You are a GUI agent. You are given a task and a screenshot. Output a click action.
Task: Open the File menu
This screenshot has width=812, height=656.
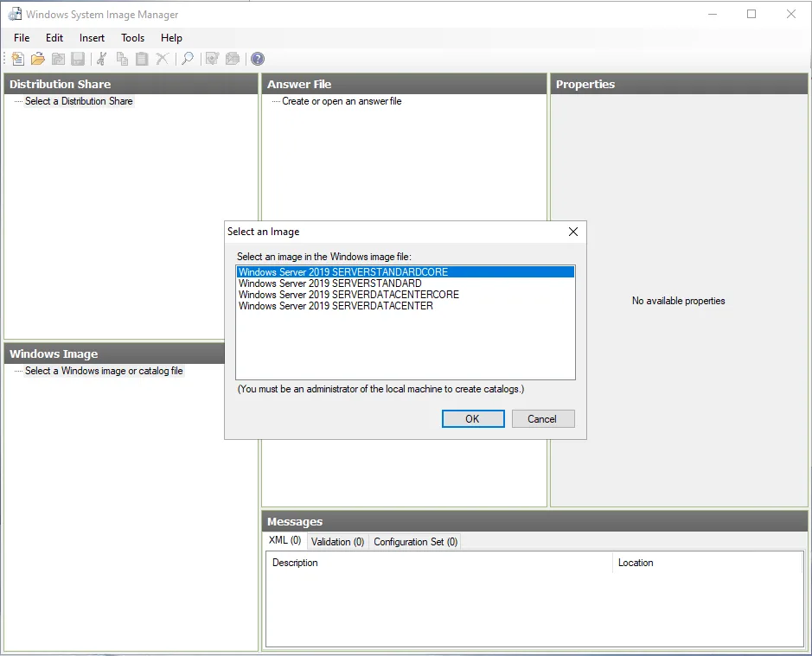pos(22,38)
